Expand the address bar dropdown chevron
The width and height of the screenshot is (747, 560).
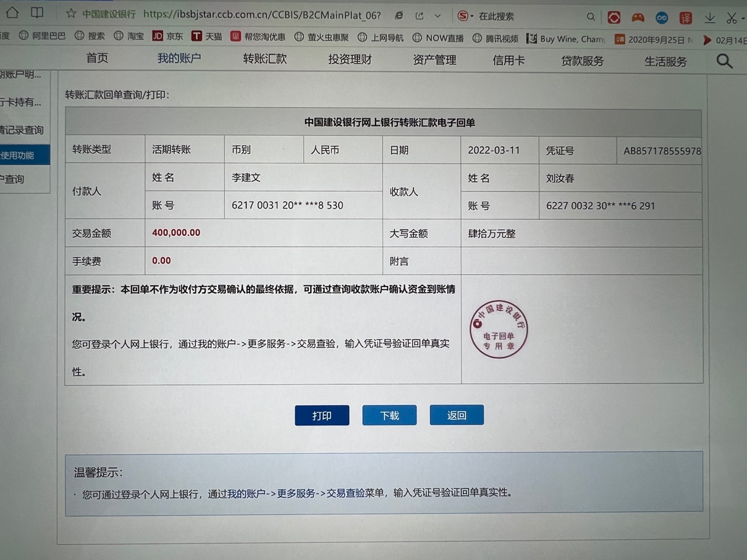[437, 16]
